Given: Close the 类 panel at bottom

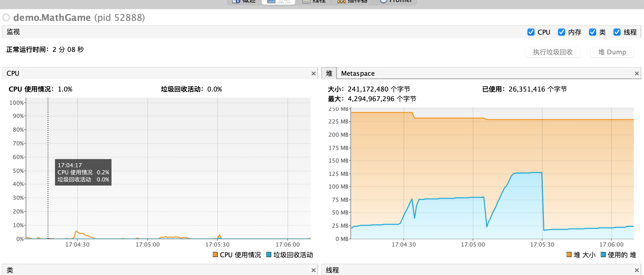Looking at the screenshot, I should 313,270.
